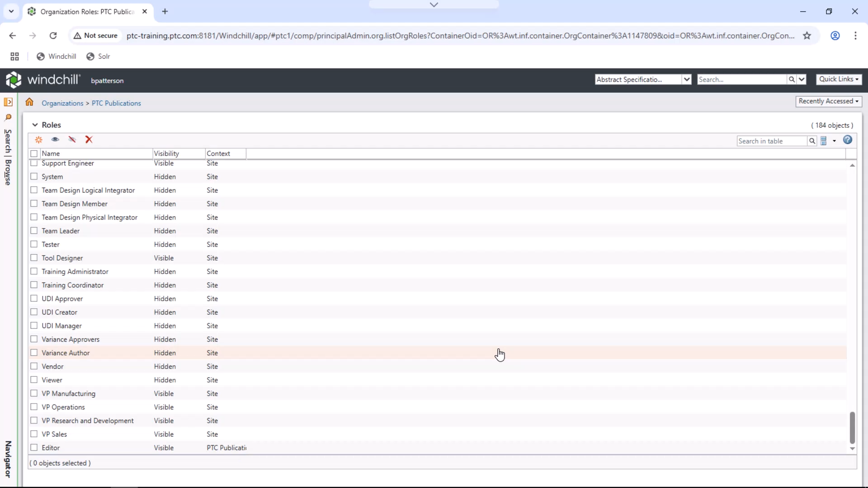The height and width of the screenshot is (488, 868).
Task: Click the global Search input field
Action: pyautogui.click(x=742, y=80)
